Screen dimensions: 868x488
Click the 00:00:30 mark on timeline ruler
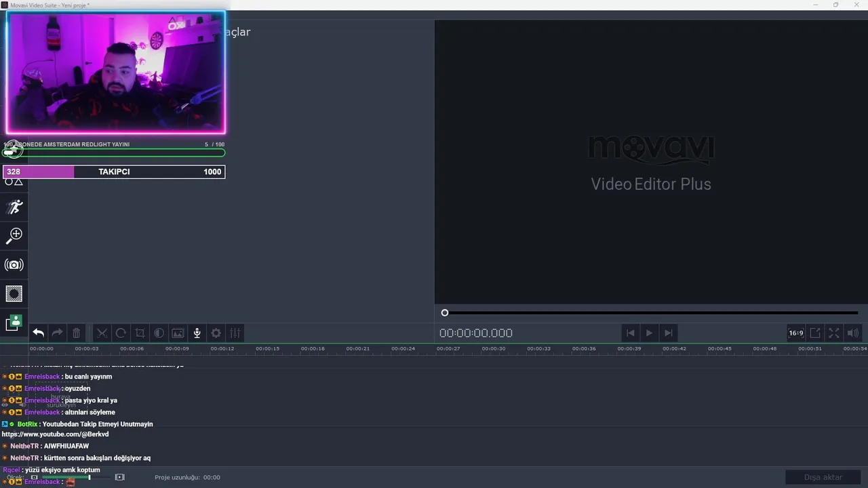click(x=494, y=348)
